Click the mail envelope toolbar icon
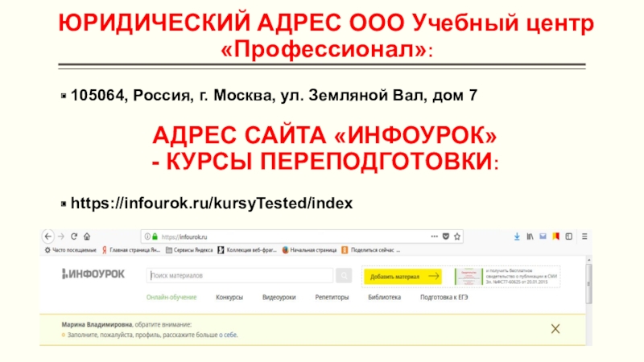The height and width of the screenshot is (362, 644). click(543, 237)
